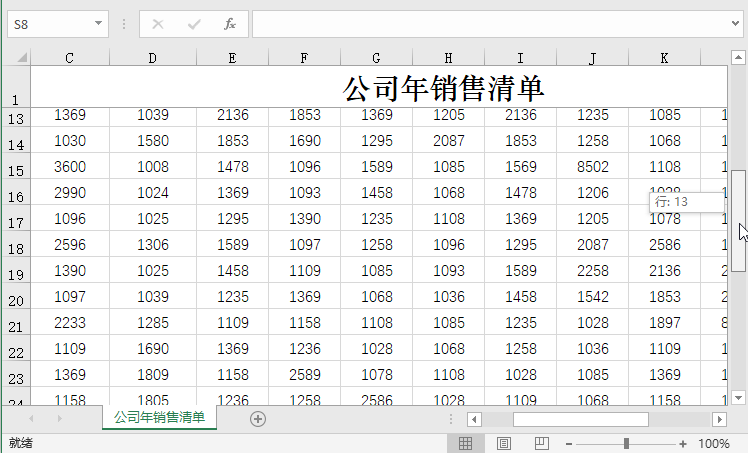Click the Enter checkmark formula icon

pyautogui.click(x=194, y=24)
